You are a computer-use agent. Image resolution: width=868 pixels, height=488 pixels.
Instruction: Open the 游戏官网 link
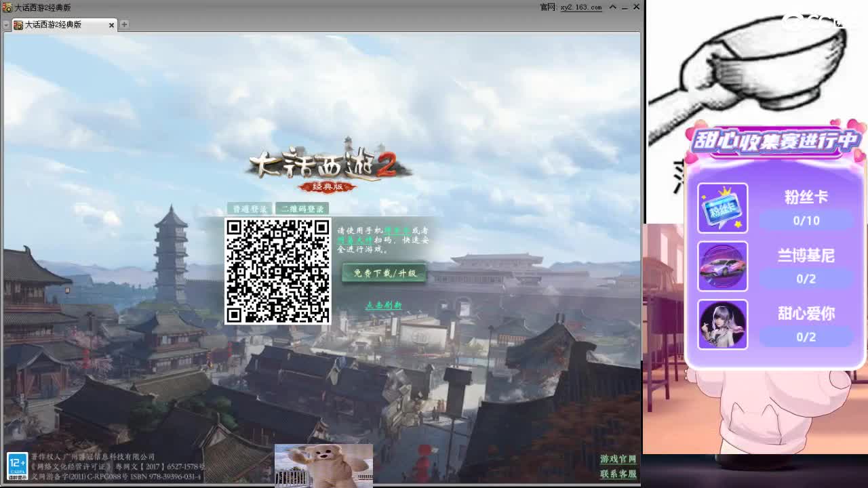tap(618, 460)
